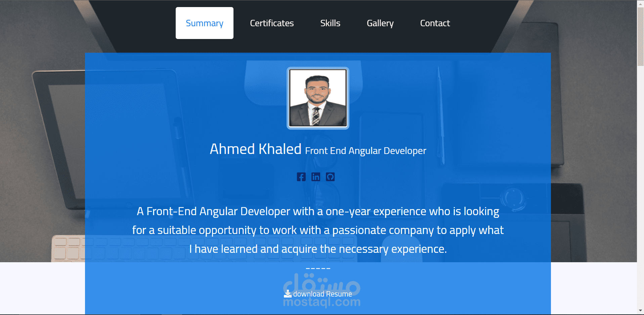This screenshot has height=315, width=644.
Task: Switch to the Certificates tab
Action: click(272, 23)
